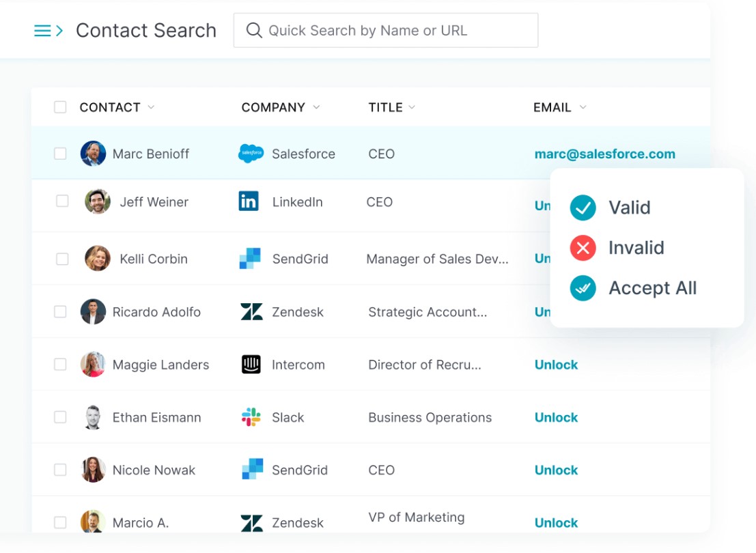
Task: Click Ricardo Adolfo's Zendesk logo
Action: point(252,312)
